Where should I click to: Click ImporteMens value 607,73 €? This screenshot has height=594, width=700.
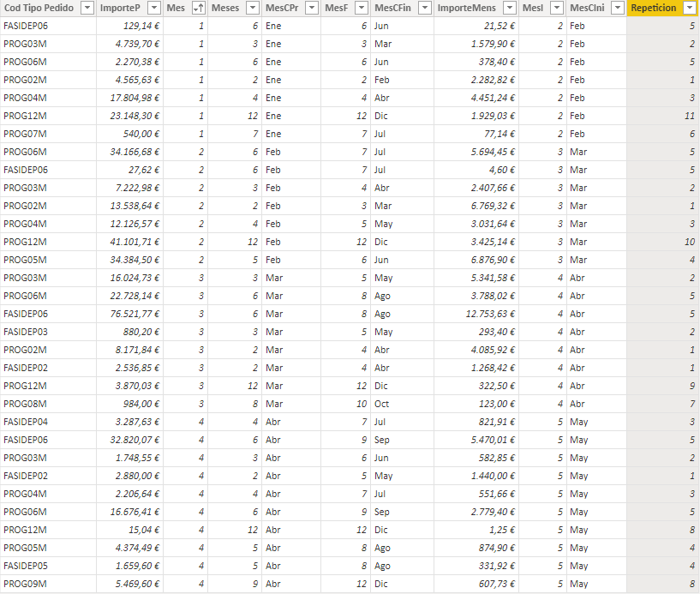tap(476, 584)
